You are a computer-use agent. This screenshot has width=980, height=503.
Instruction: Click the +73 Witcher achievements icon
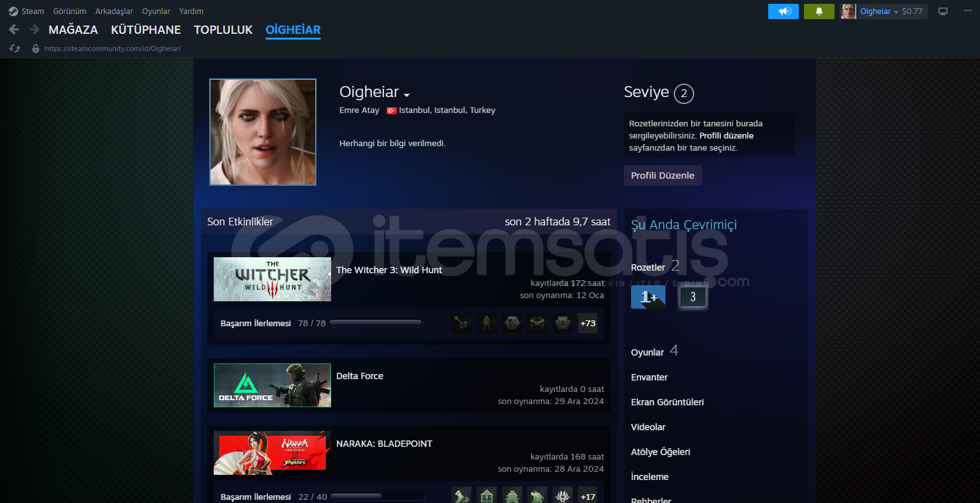click(588, 323)
